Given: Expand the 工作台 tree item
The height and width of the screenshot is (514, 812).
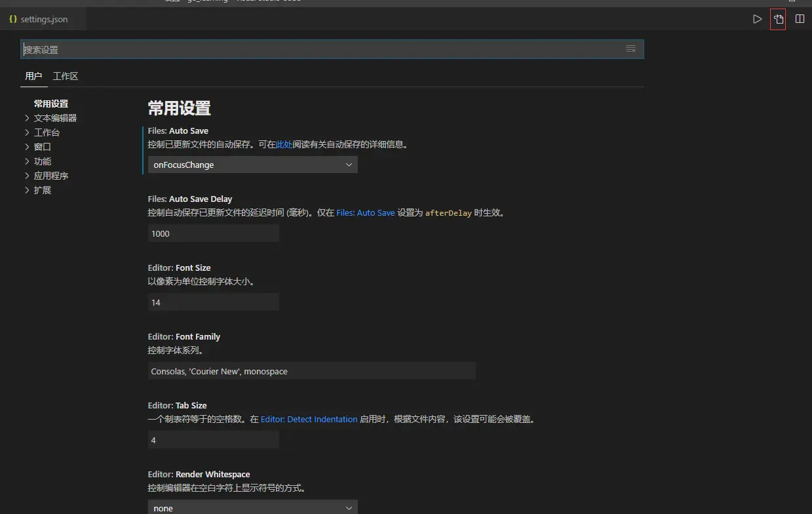Looking at the screenshot, I should pos(47,132).
